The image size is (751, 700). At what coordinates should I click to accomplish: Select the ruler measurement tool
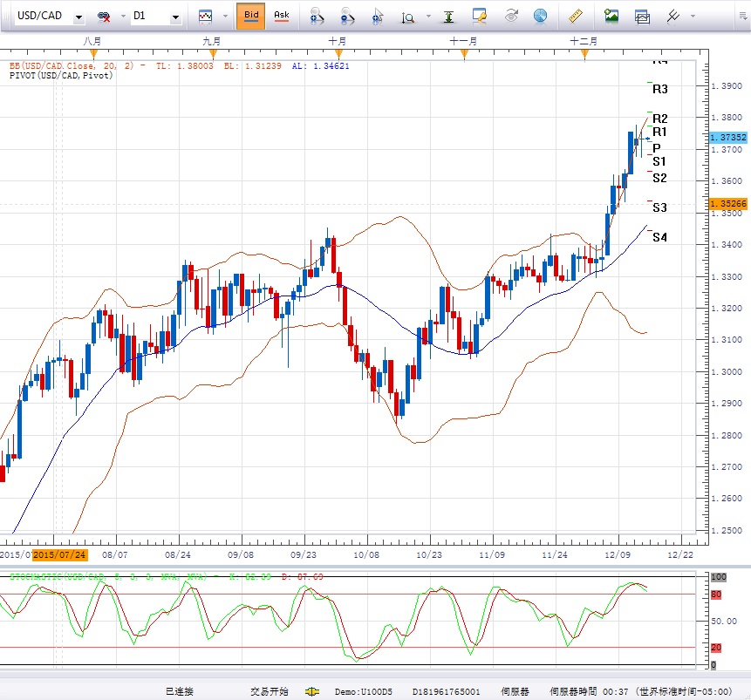pos(575,16)
